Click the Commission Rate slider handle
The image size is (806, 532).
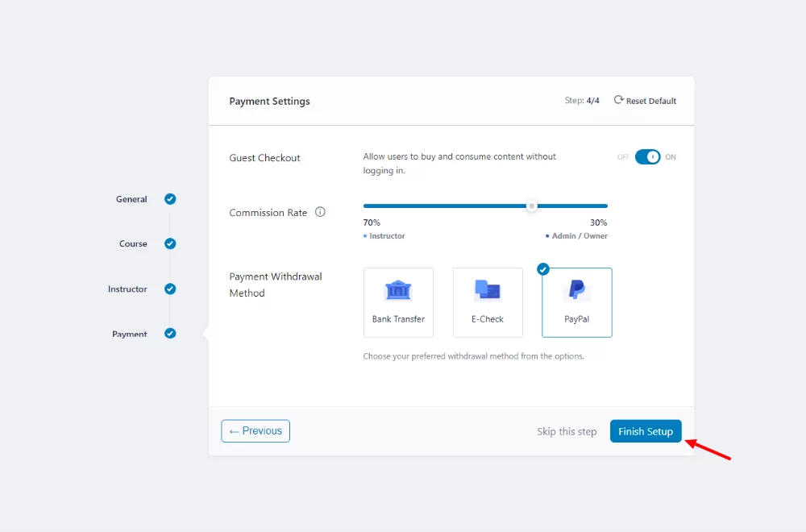pos(532,206)
